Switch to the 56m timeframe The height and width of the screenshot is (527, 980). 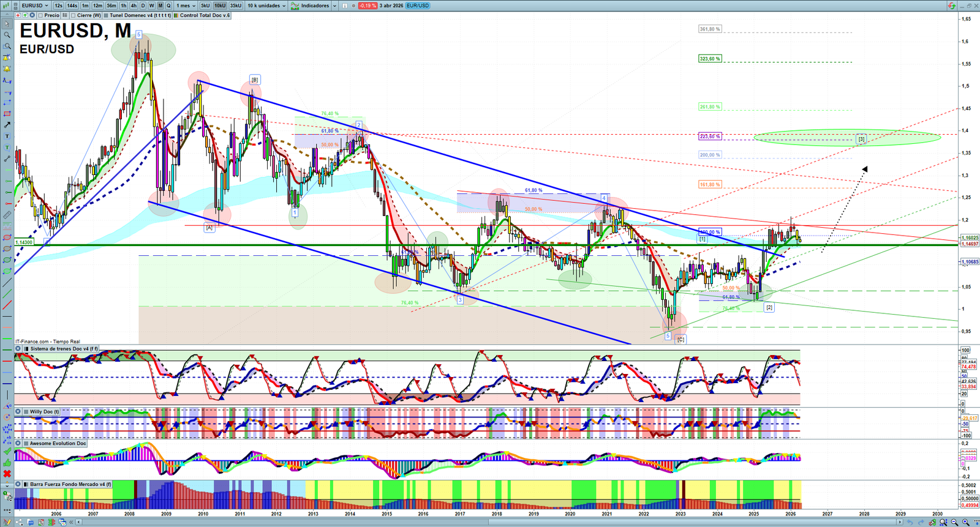[x=111, y=6]
